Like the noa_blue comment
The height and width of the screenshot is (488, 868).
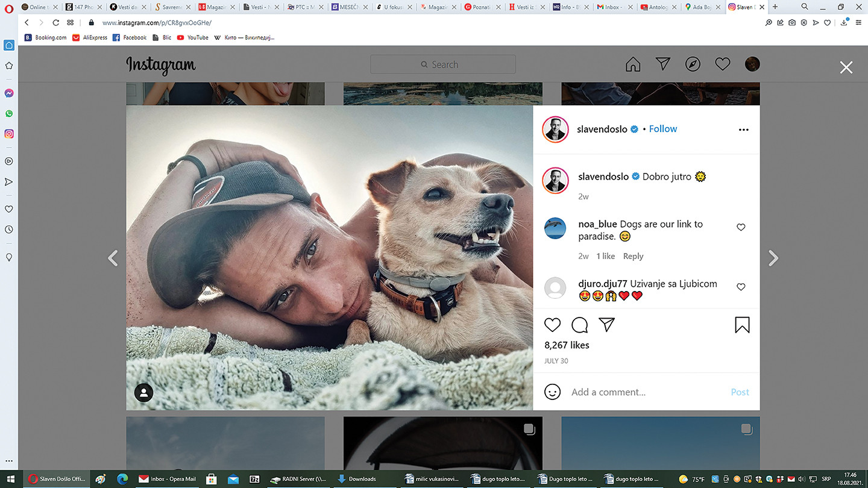pyautogui.click(x=741, y=227)
